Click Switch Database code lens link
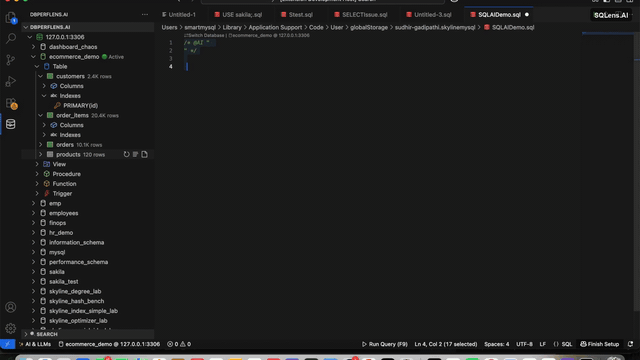 pyautogui.click(x=204, y=36)
